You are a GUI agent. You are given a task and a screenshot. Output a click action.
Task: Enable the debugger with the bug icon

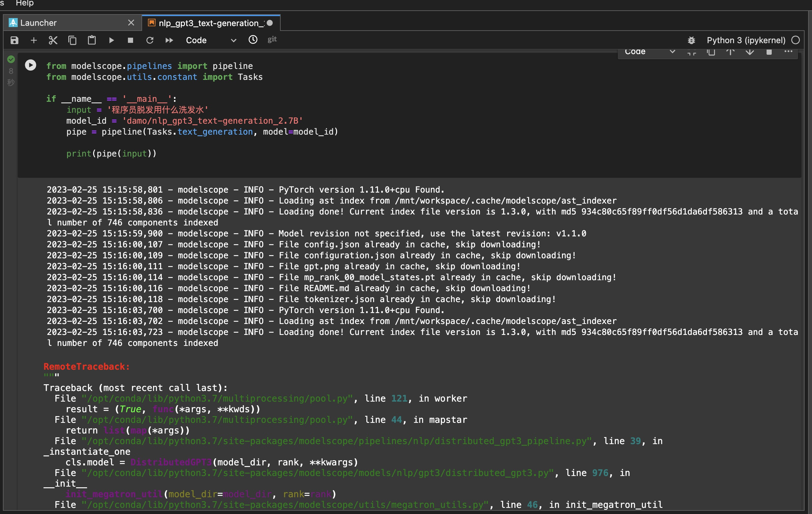691,41
